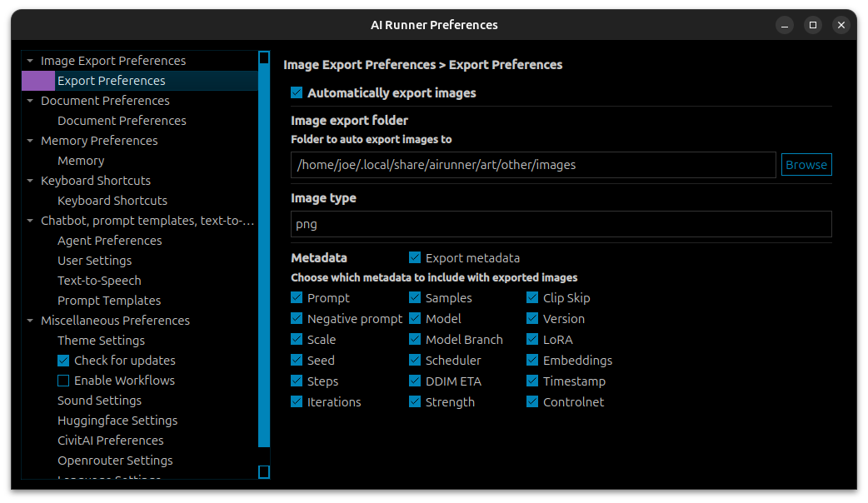Click the image export folder path field

pyautogui.click(x=533, y=165)
